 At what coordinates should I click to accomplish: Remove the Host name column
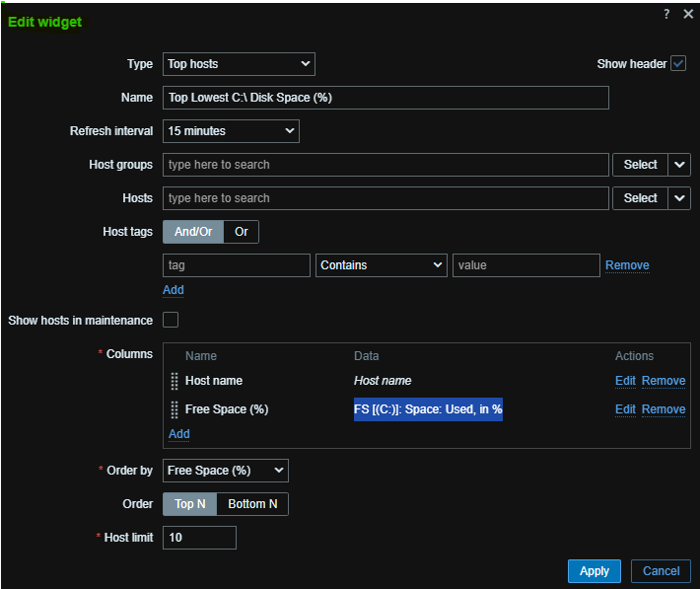tap(663, 381)
